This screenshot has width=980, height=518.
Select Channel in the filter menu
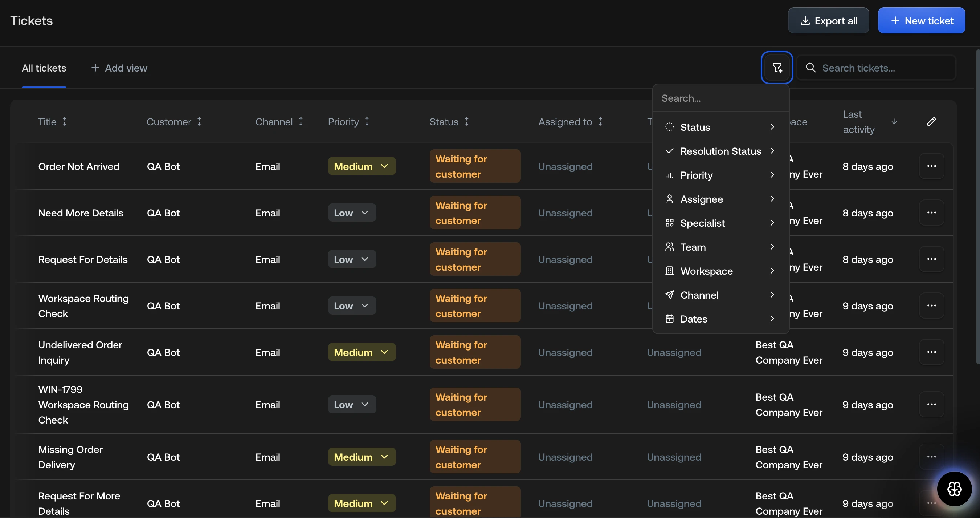point(720,295)
